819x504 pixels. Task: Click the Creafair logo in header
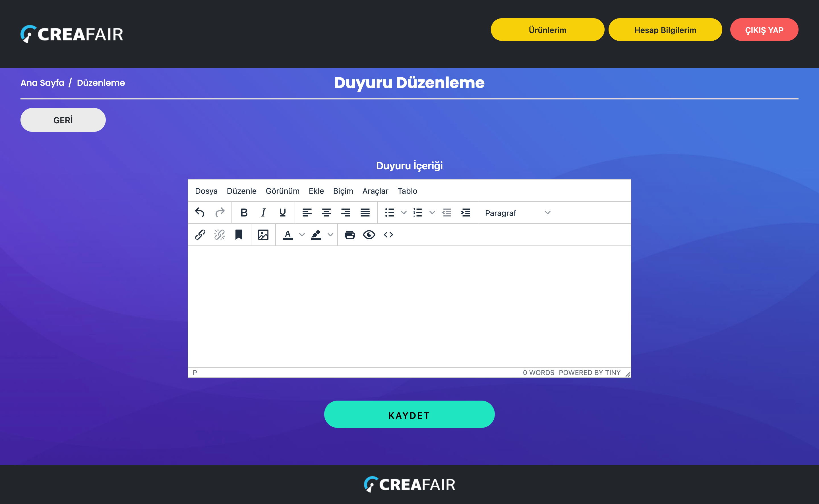72,34
